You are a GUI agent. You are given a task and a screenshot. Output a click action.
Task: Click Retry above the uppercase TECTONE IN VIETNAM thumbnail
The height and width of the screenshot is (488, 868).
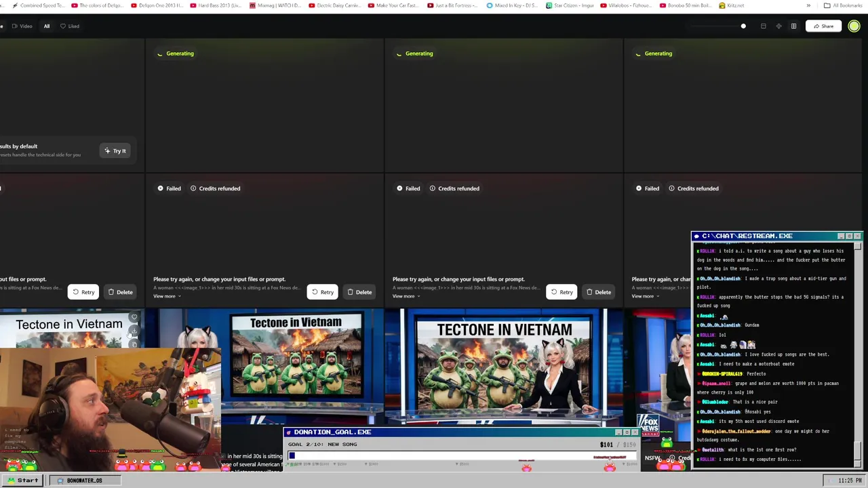(561, 292)
